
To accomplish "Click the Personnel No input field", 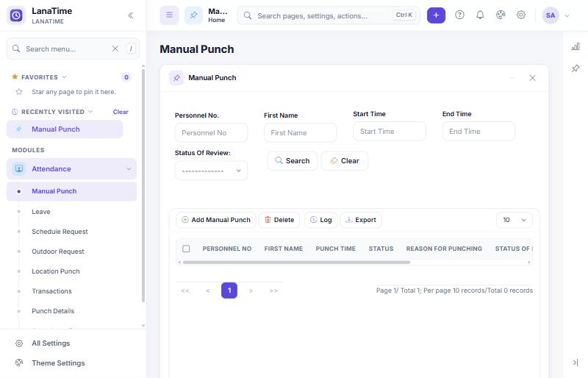I will (x=211, y=133).
